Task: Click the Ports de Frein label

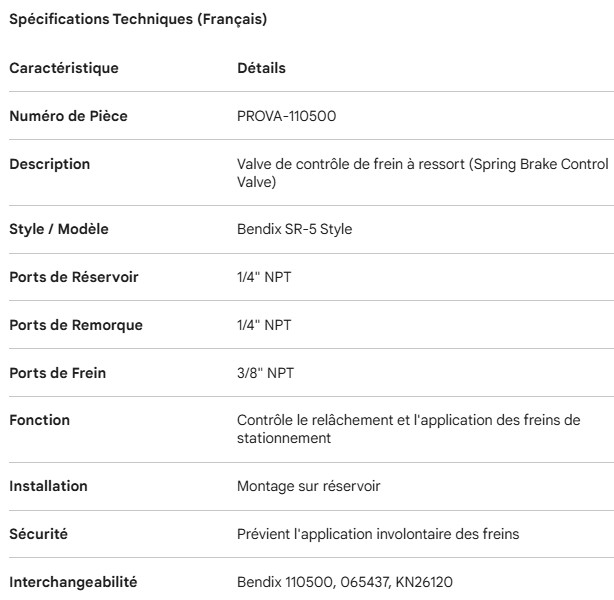Action: click(57, 373)
